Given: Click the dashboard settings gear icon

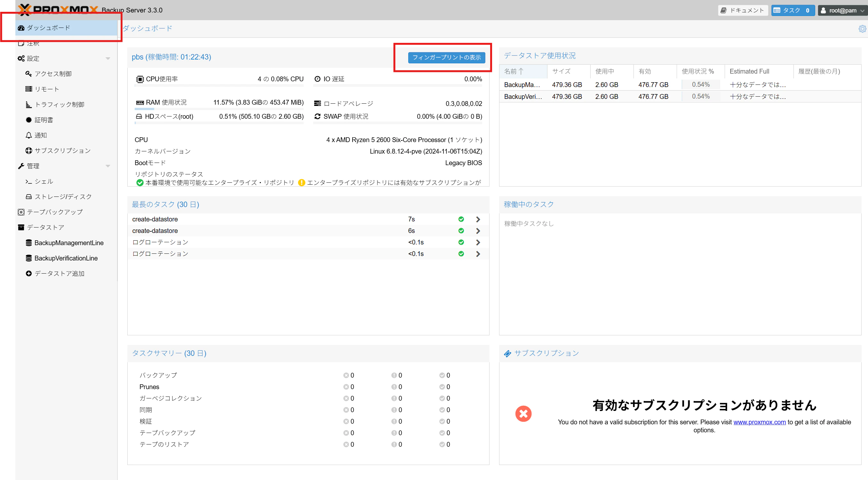Looking at the screenshot, I should coord(862,29).
